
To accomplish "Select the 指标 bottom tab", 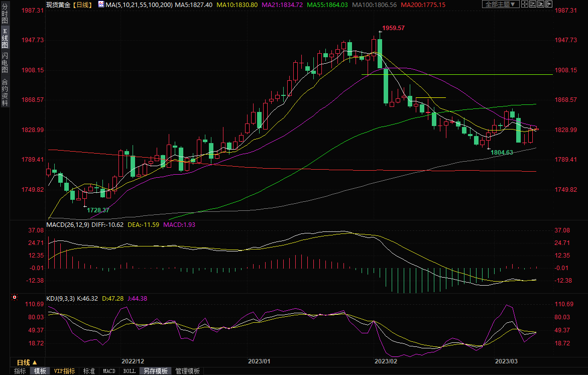I will coord(20,371).
